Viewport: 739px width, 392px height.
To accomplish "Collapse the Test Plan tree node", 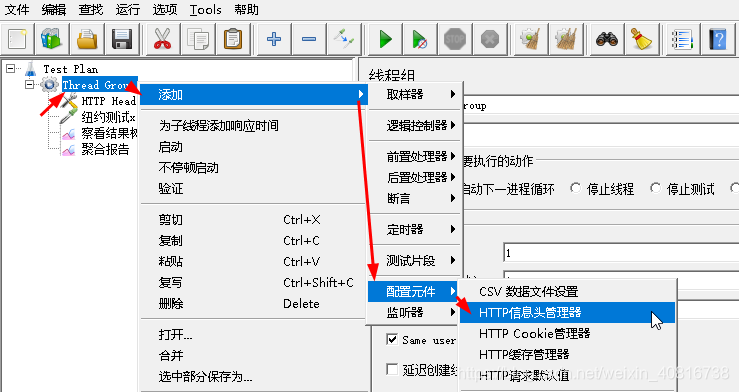I will [x=10, y=69].
